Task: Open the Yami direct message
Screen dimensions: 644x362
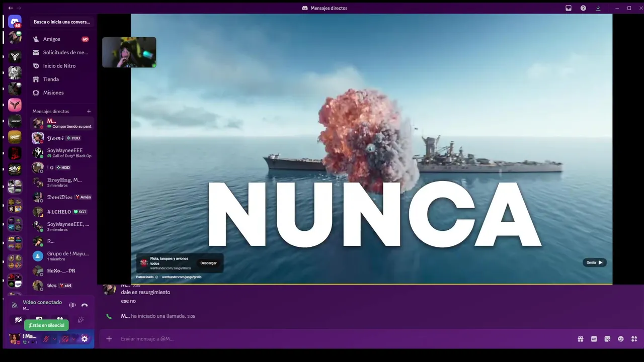Action: point(61,138)
